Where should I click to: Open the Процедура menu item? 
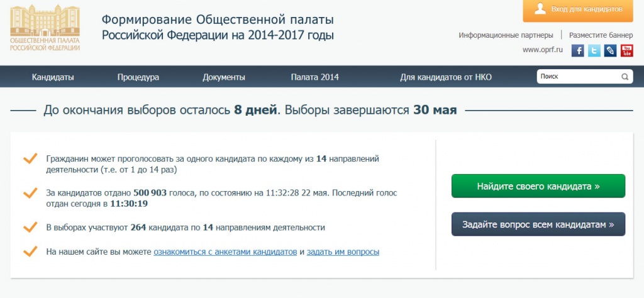(x=138, y=77)
